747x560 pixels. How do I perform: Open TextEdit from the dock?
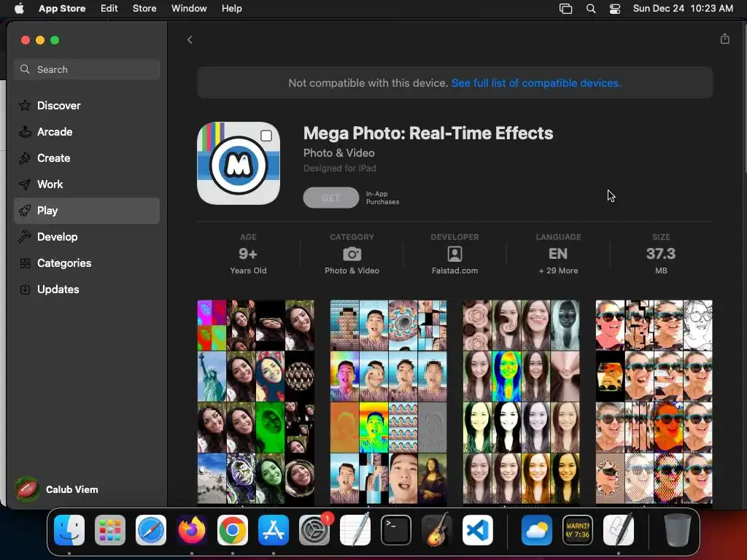[355, 530]
